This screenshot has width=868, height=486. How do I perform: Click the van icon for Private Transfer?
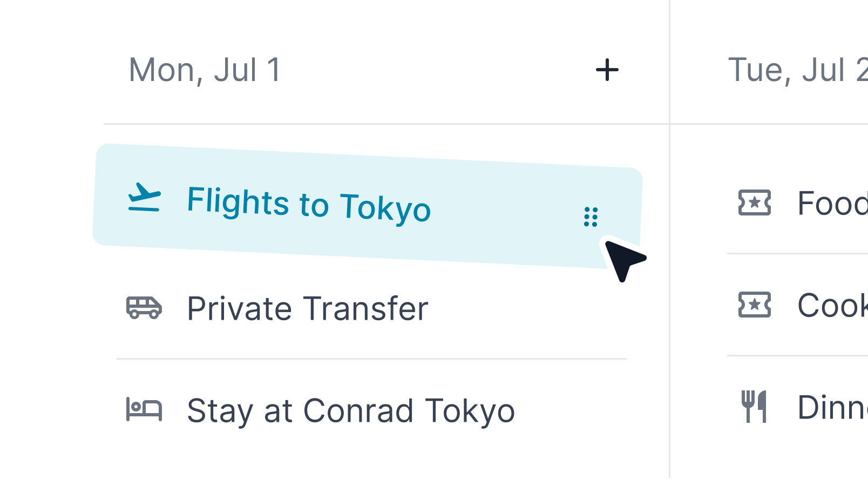coord(144,308)
